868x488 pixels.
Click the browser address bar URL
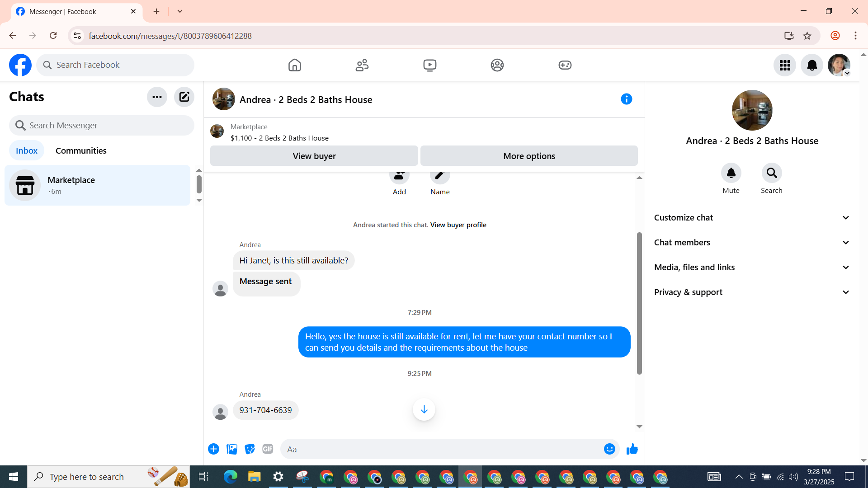[x=170, y=36]
